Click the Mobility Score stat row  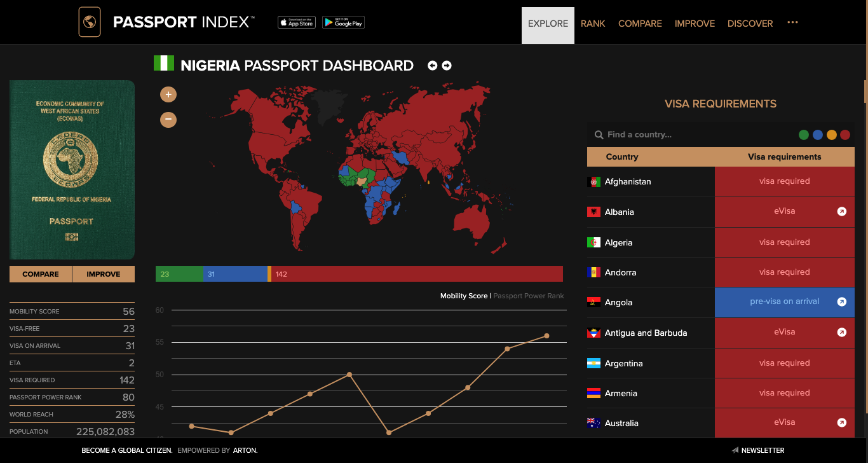(x=72, y=311)
